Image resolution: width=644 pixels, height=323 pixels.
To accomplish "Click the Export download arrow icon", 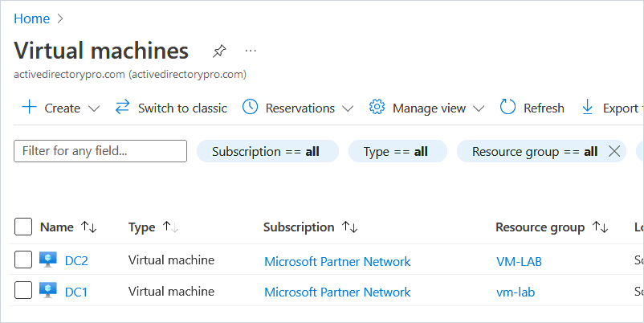I will pos(588,107).
